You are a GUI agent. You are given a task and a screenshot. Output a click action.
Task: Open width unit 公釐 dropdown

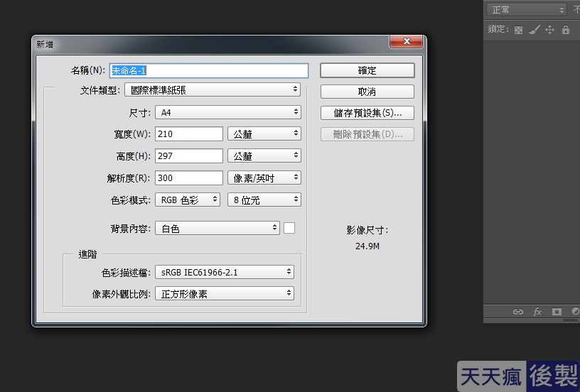(x=264, y=134)
